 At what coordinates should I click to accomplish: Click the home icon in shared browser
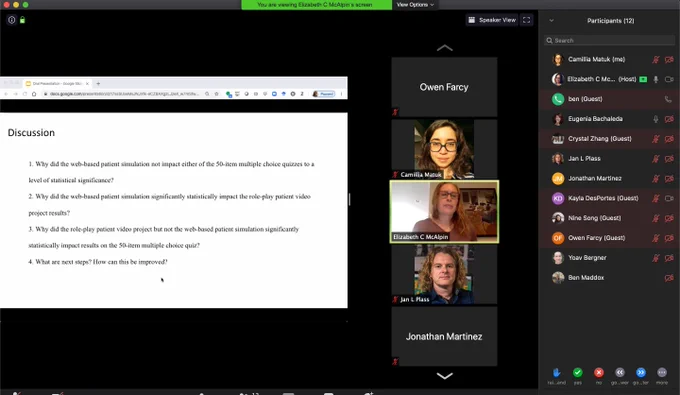34,94
